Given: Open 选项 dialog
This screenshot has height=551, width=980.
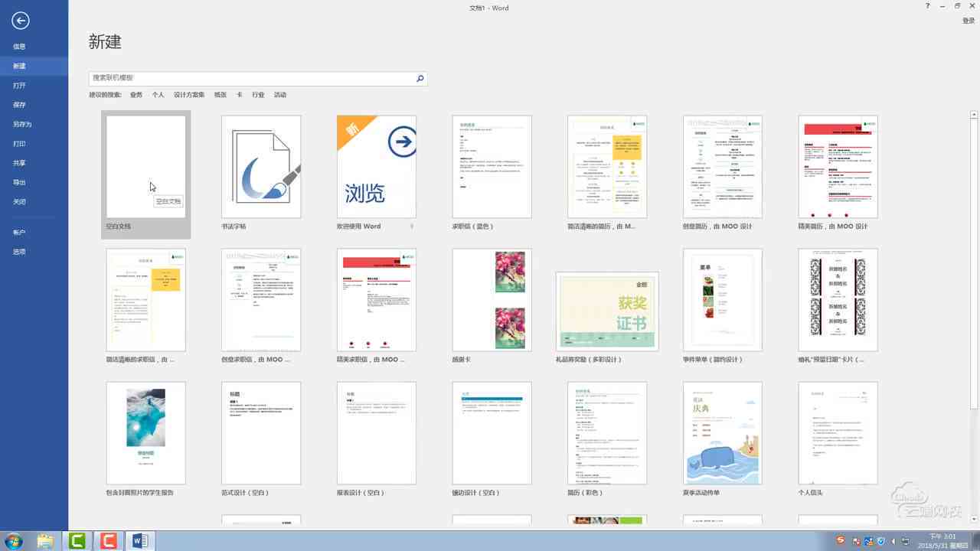Looking at the screenshot, I should point(19,252).
